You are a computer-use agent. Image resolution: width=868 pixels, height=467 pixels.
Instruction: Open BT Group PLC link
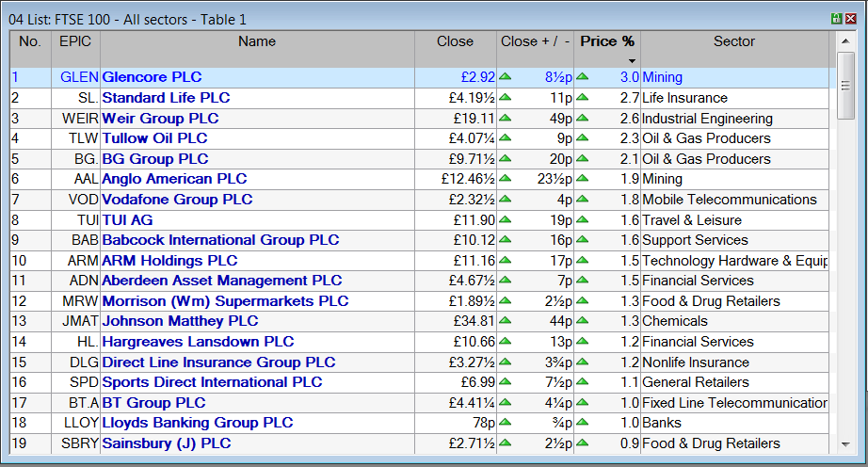pos(153,403)
